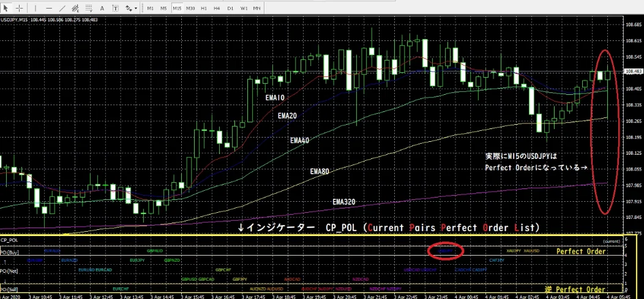Pick the vertical line drawing tool
The width and height of the screenshot is (644, 299).
[x=36, y=8]
